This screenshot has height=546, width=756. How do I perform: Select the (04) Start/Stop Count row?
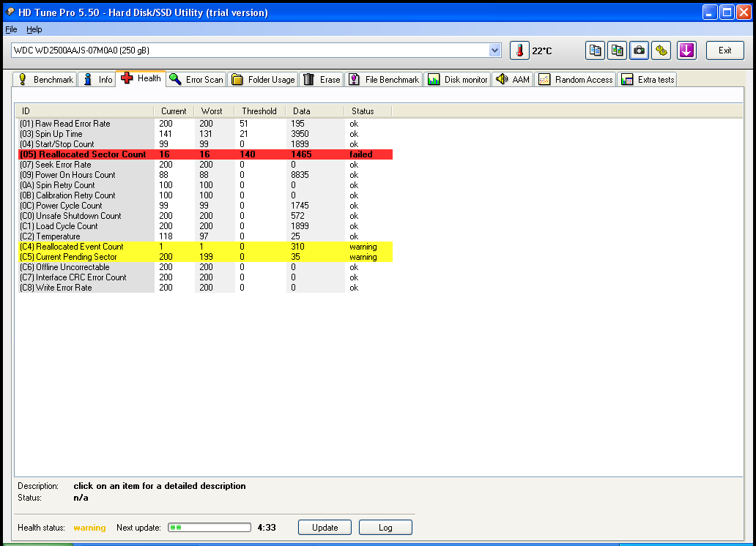pos(205,144)
